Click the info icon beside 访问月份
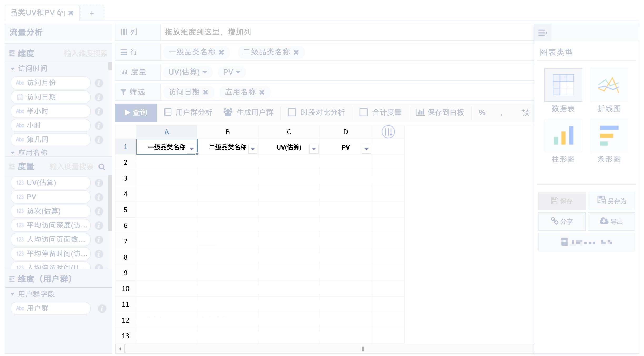 99,83
